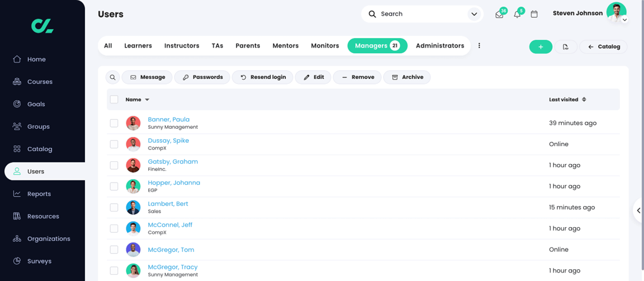This screenshot has width=644, height=281.
Task: Select the Managers tab
Action: [377, 46]
